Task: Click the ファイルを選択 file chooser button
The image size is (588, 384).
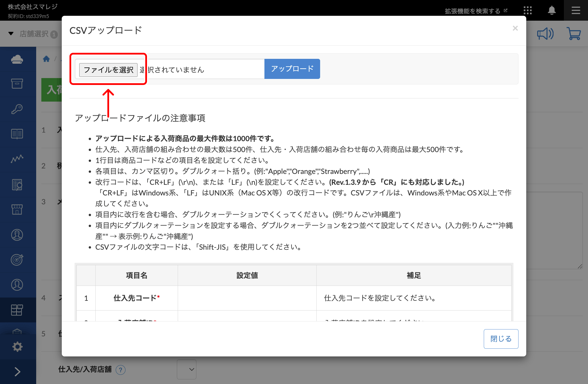Action: tap(108, 70)
